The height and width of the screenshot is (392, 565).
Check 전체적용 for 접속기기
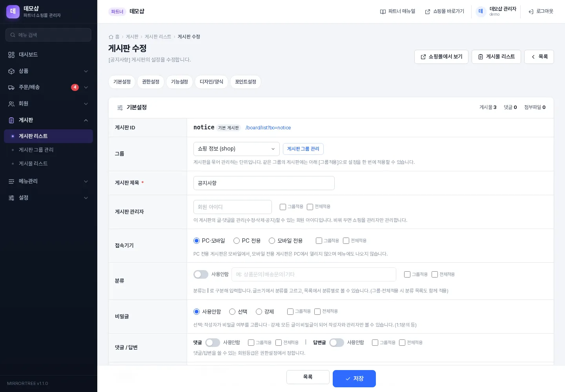point(346,241)
